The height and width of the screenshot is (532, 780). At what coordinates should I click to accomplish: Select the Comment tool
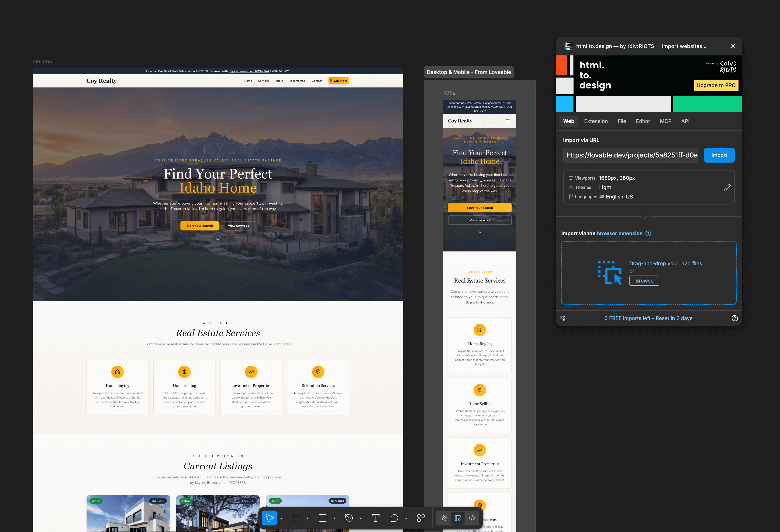click(x=394, y=518)
